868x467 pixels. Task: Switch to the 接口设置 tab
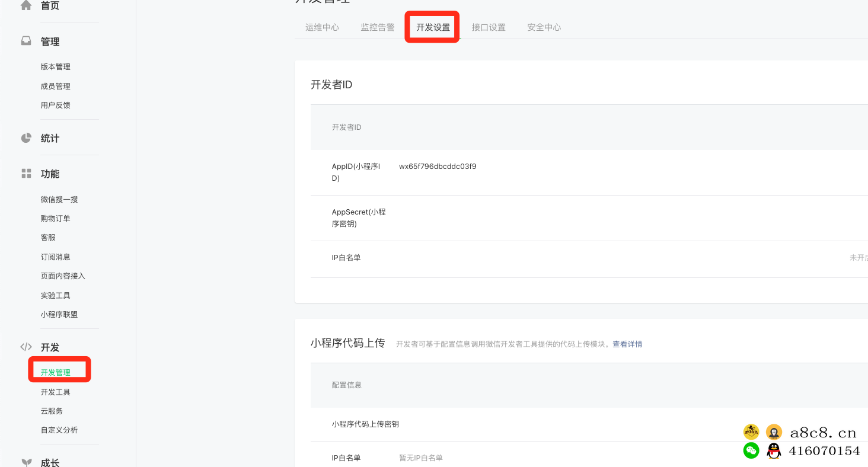tap(489, 27)
